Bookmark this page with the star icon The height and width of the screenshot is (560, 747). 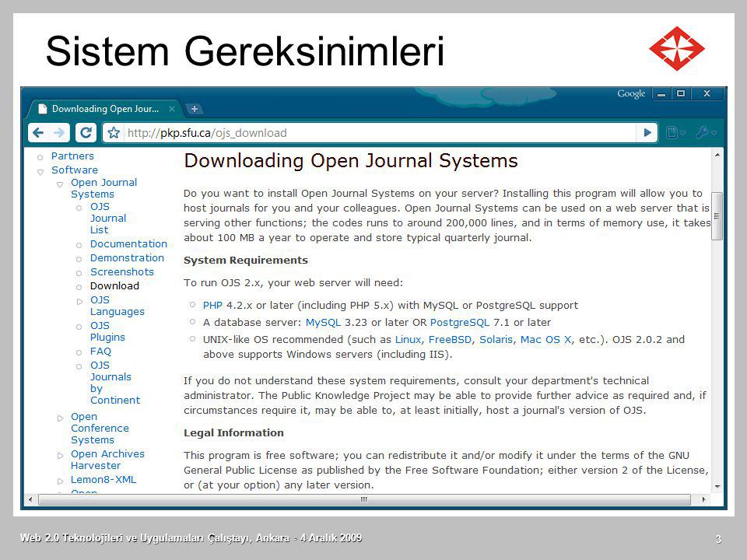114,133
